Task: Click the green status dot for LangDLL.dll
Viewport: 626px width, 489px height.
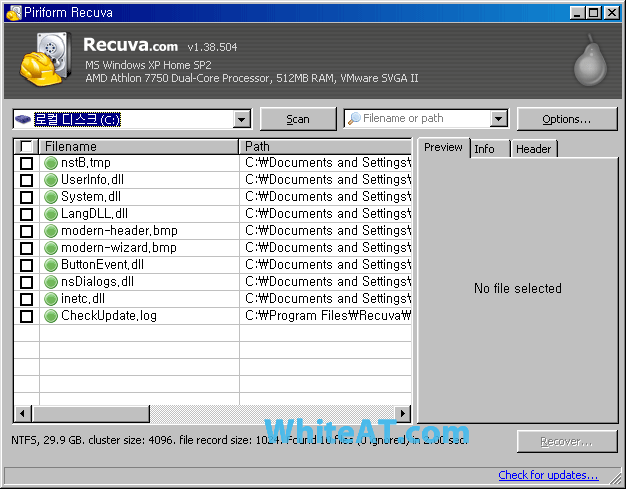Action: (51, 214)
